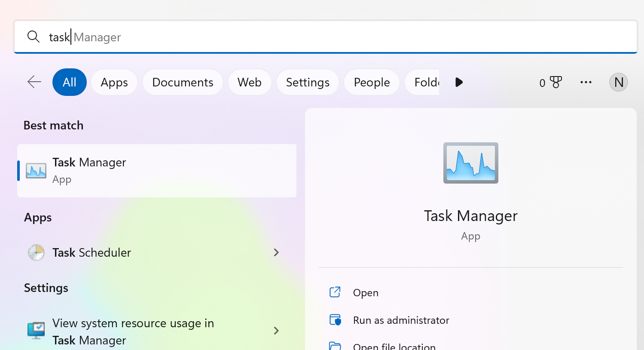Image resolution: width=644 pixels, height=350 pixels.
Task: Filter results by Web
Action: point(250,82)
